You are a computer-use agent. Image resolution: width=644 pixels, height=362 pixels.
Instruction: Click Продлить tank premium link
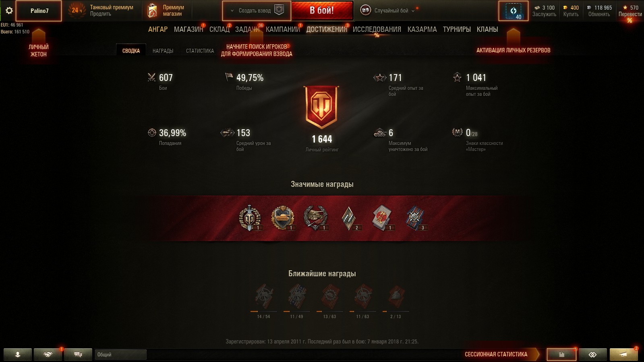pos(101,14)
